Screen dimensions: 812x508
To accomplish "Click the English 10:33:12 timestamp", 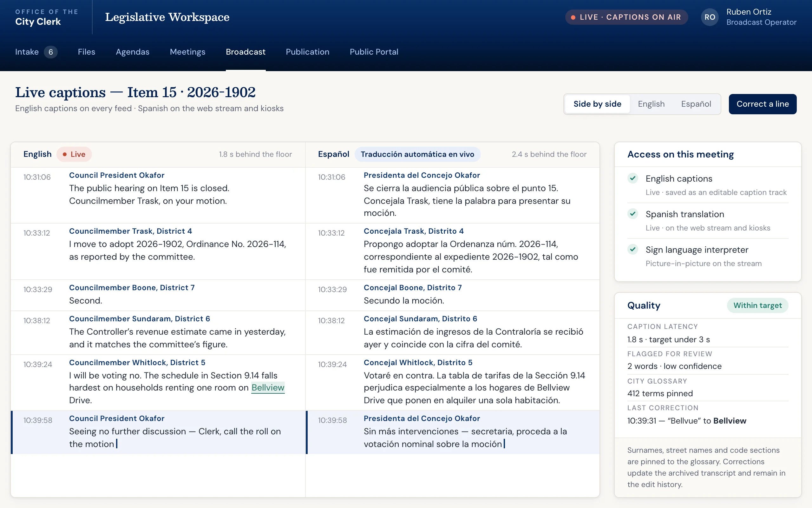I will coord(36,233).
